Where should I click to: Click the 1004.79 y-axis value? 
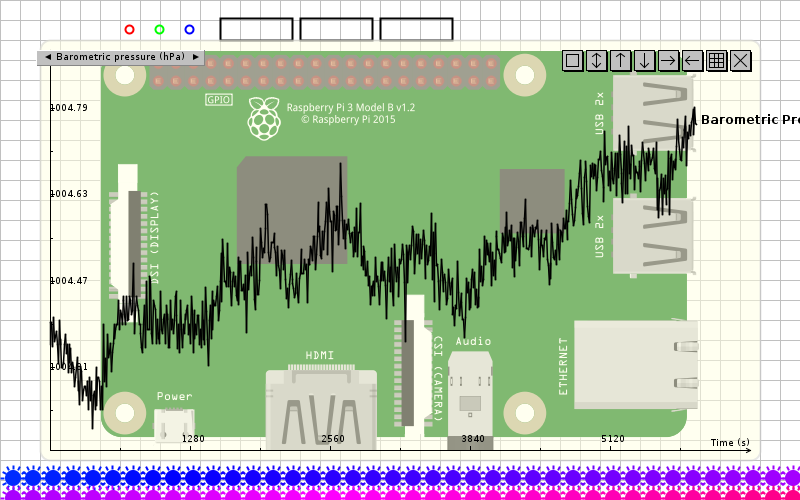[69, 108]
